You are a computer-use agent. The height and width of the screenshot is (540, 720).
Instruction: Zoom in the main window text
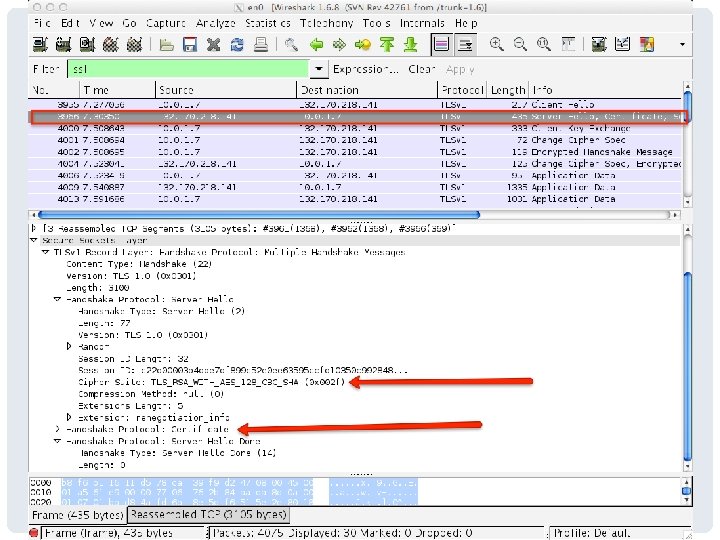point(496,44)
